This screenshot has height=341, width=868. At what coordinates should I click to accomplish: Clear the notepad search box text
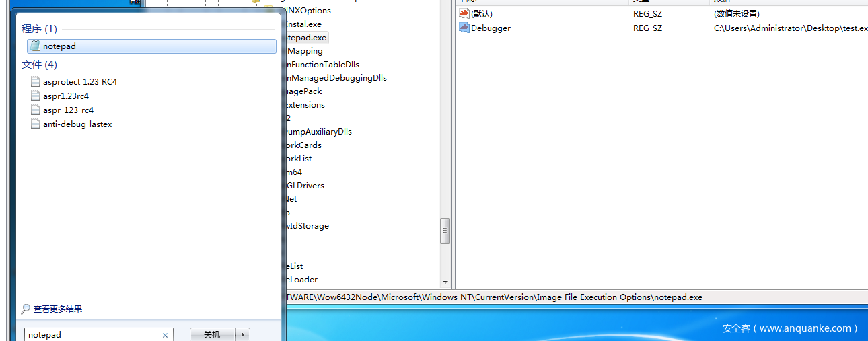(x=166, y=335)
